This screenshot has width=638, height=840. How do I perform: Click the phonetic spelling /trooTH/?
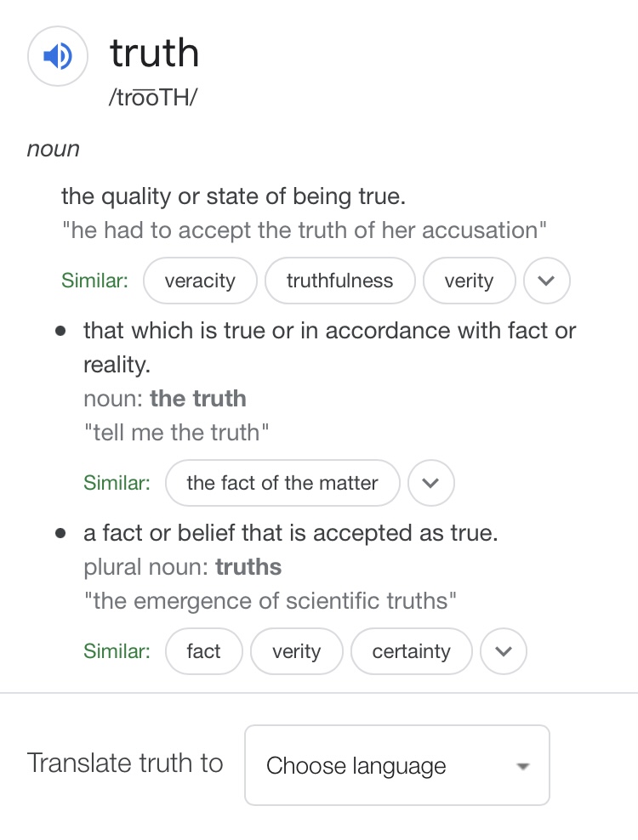point(153,96)
